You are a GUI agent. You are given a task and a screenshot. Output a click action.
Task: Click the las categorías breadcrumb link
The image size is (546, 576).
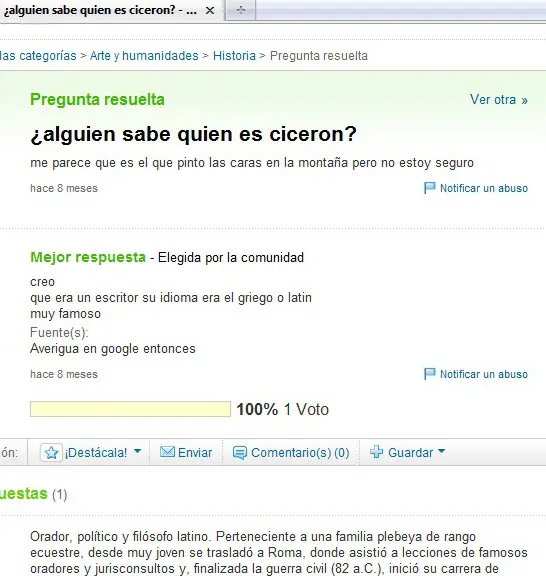click(38, 56)
